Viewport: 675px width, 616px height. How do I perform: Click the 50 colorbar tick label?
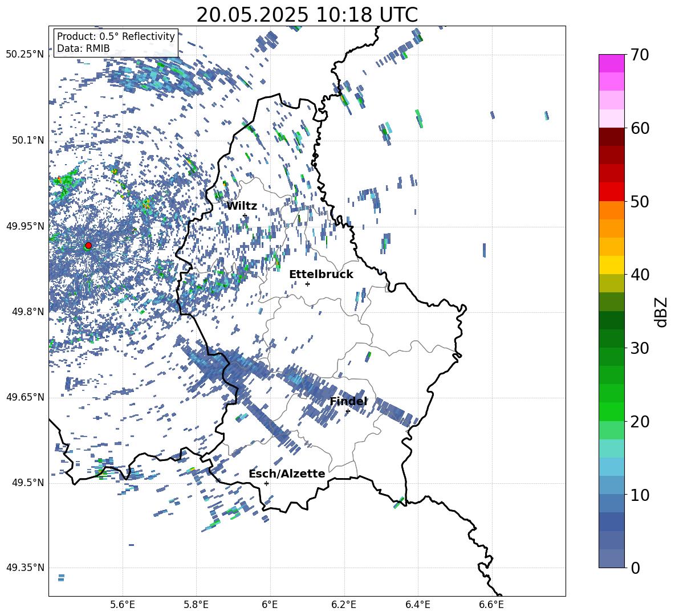640,201
